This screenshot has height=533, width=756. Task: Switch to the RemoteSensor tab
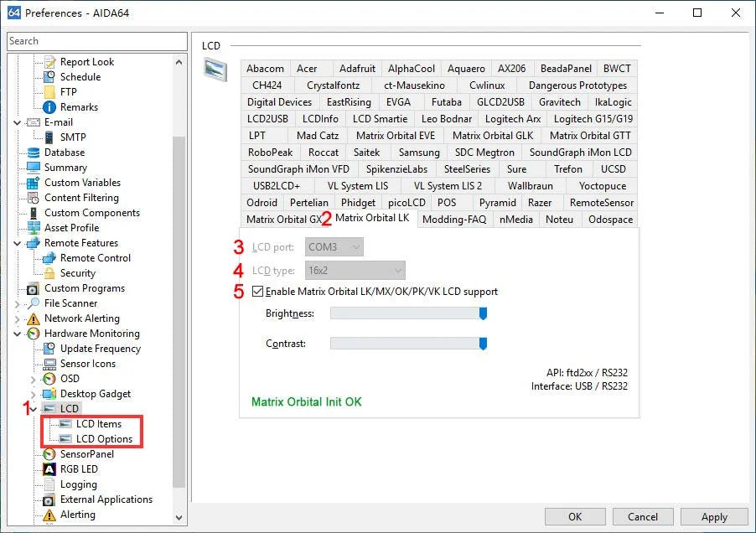click(x=601, y=203)
